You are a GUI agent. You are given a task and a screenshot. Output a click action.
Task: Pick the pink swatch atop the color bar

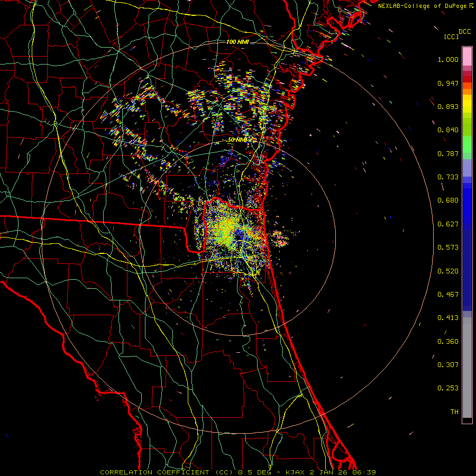[x=467, y=56]
